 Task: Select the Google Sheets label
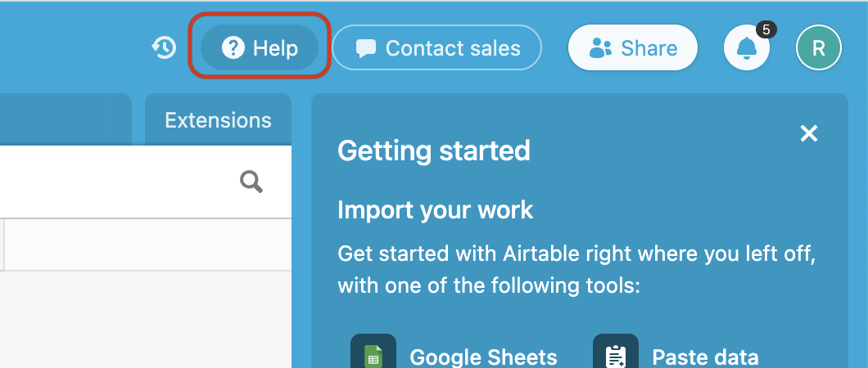pyautogui.click(x=483, y=357)
